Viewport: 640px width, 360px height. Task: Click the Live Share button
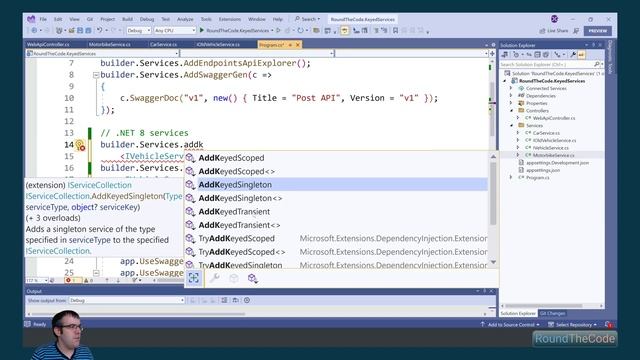click(553, 31)
